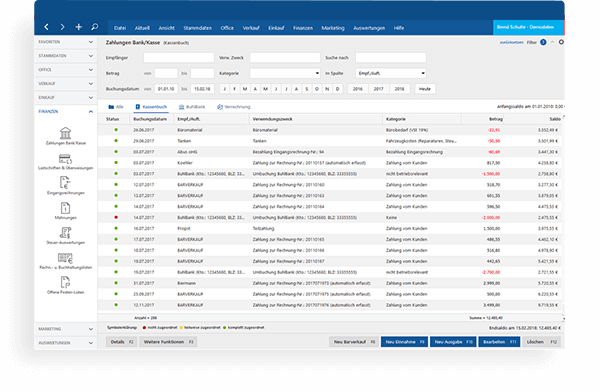The height and width of the screenshot is (392, 600).
Task: Switch to the Alle tab
Action: [x=116, y=107]
